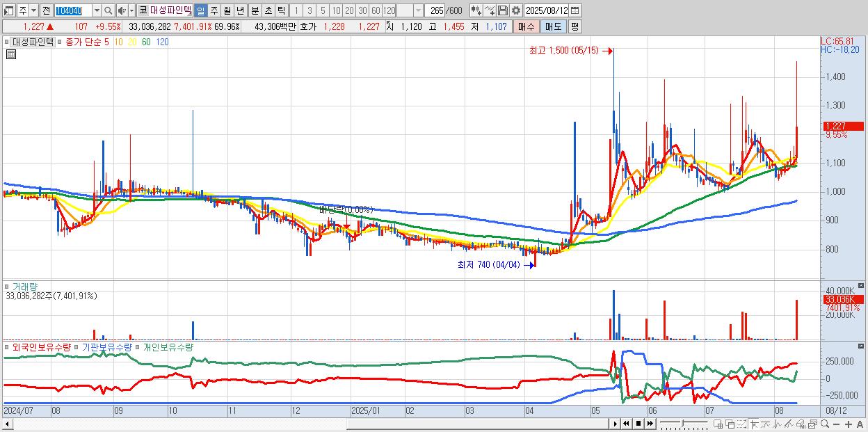Click the rewind button in replay controls
Viewport: 868px width, 432px height.
627,424
